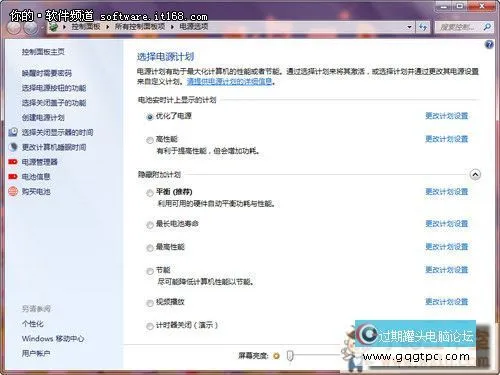Open 选择关闭显示器的时间 link
This screenshot has height=375, width=500.
coord(57,132)
